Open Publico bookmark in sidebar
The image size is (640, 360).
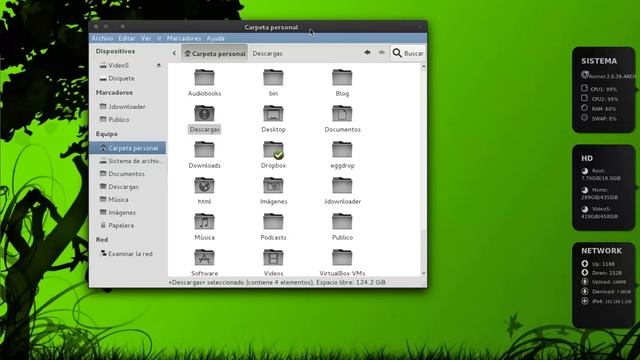pos(119,119)
